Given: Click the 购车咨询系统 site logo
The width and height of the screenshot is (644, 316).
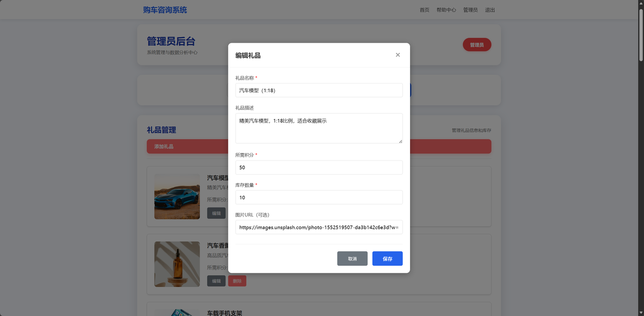Looking at the screenshot, I should (x=165, y=10).
